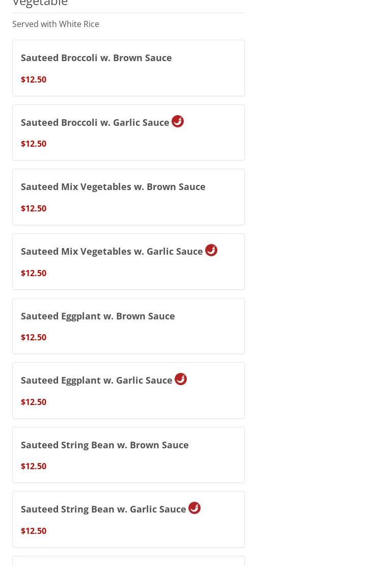The height and width of the screenshot is (566, 392).
Task: Choose Sauteed Mix Vegetables w. Garlic Sauce
Action: click(112, 251)
